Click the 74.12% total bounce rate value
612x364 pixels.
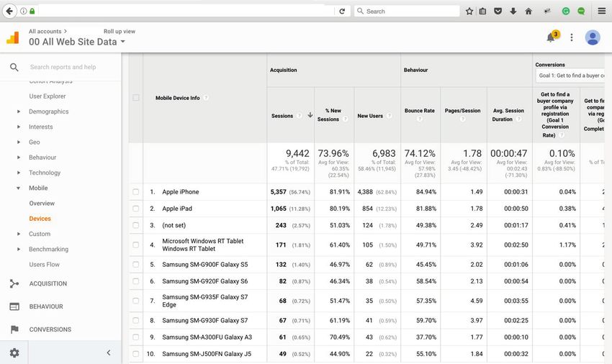pos(420,153)
